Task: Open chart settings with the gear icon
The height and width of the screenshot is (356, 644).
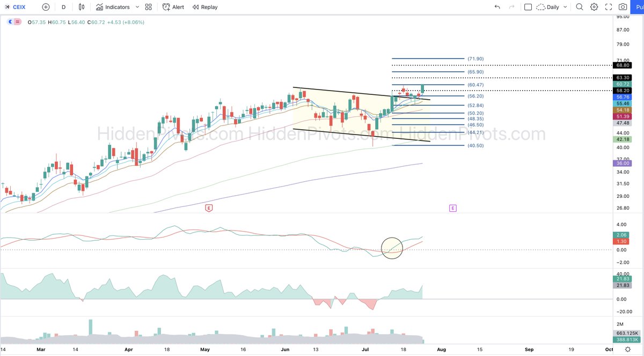Action: 594,7
